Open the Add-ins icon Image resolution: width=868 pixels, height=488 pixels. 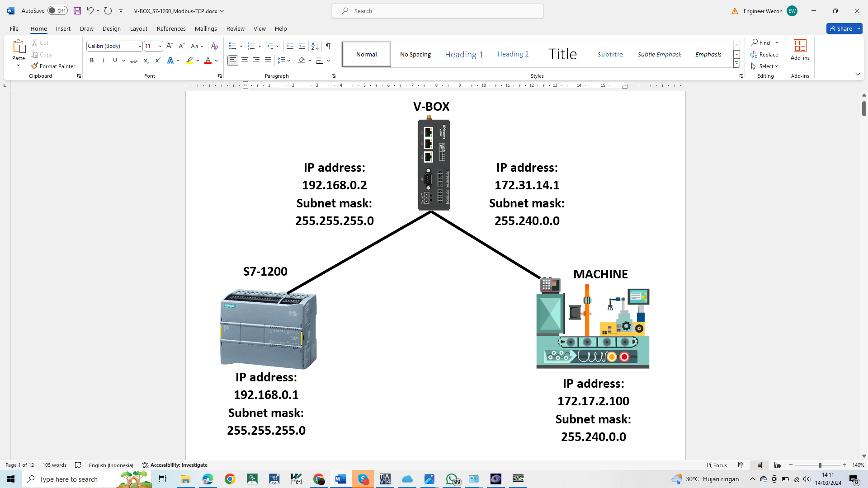tap(800, 50)
